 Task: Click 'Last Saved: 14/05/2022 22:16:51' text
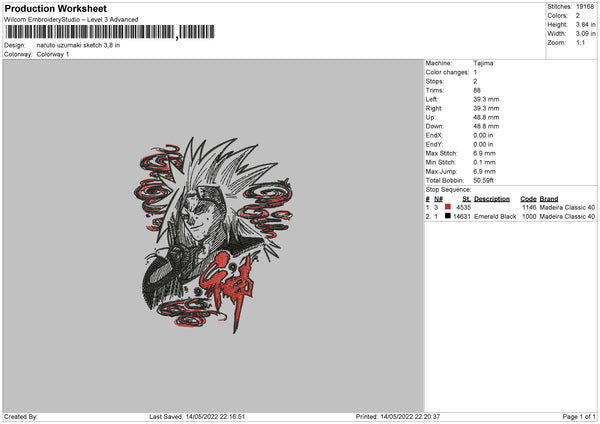click(x=197, y=417)
